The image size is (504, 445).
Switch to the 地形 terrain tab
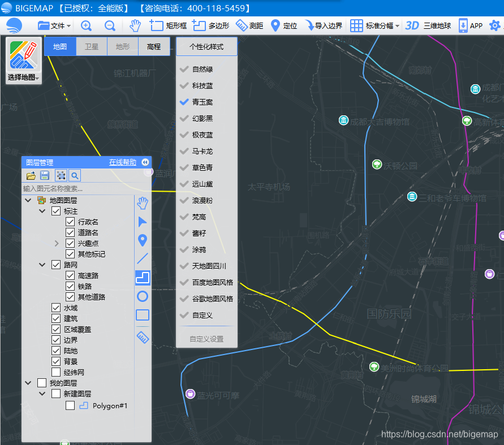click(x=123, y=46)
